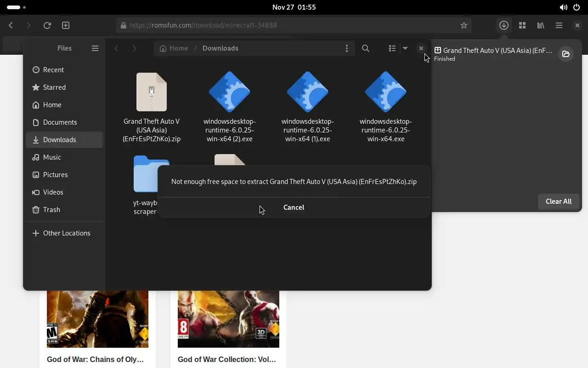Go forward in the browser

pos(28,25)
